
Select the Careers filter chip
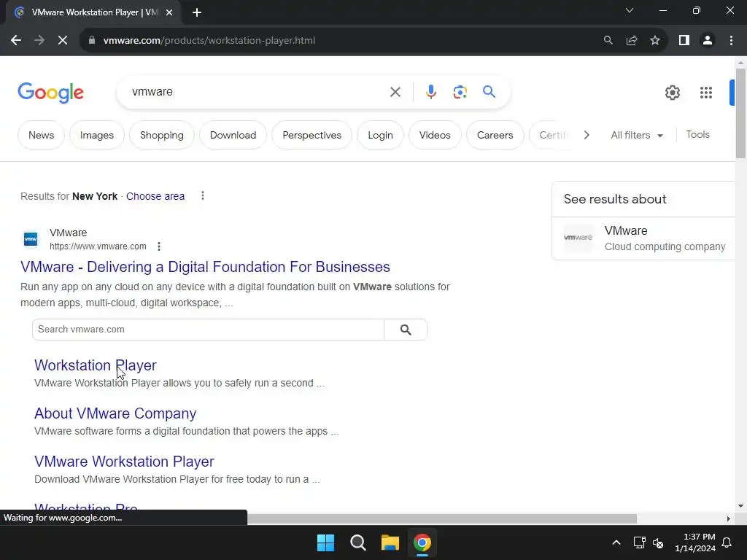pos(495,135)
